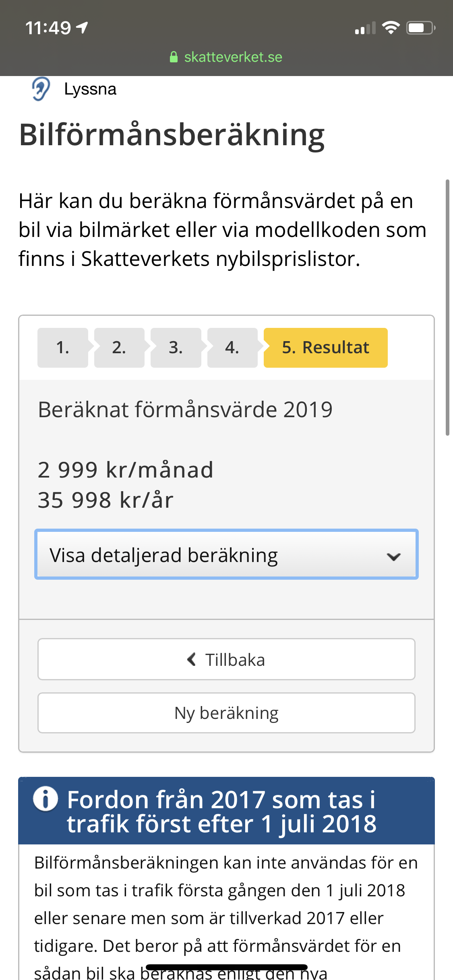
Task: Select the 5. Resultat tab
Action: [325, 348]
